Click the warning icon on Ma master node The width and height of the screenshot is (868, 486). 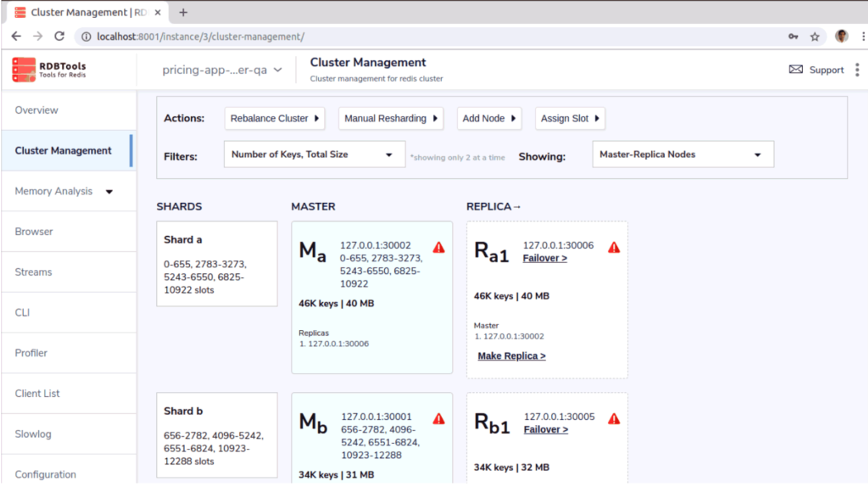pyautogui.click(x=438, y=248)
